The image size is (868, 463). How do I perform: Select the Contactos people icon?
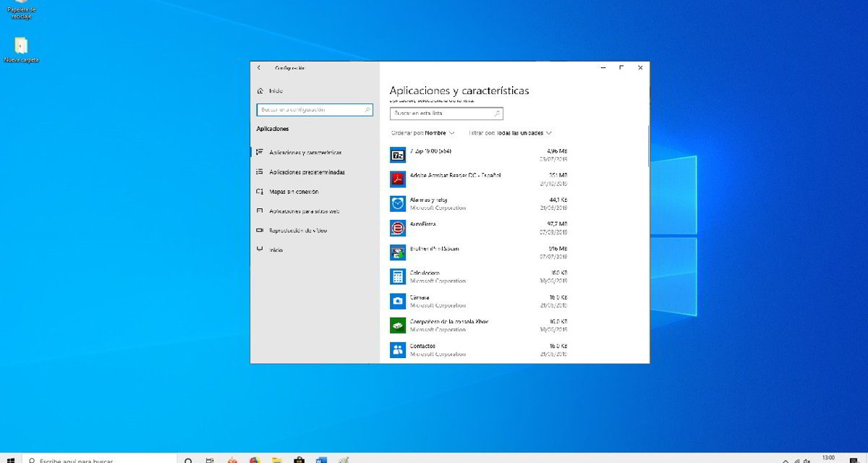pos(398,350)
